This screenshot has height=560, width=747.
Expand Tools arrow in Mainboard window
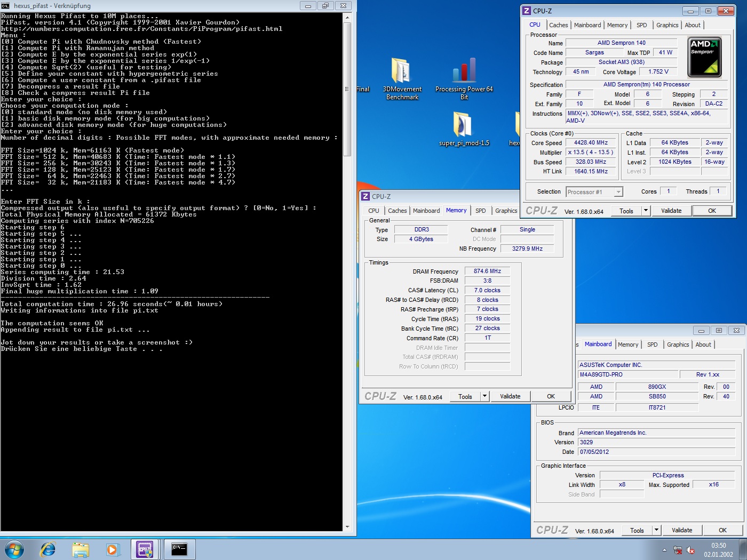(x=656, y=530)
